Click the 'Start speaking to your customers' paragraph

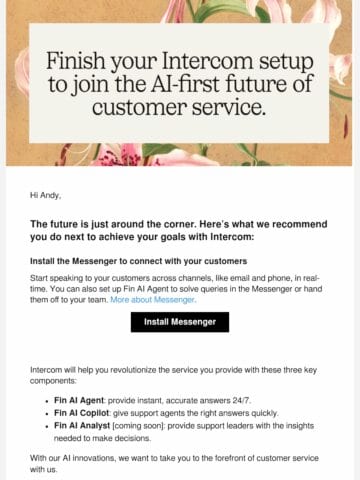point(176,289)
